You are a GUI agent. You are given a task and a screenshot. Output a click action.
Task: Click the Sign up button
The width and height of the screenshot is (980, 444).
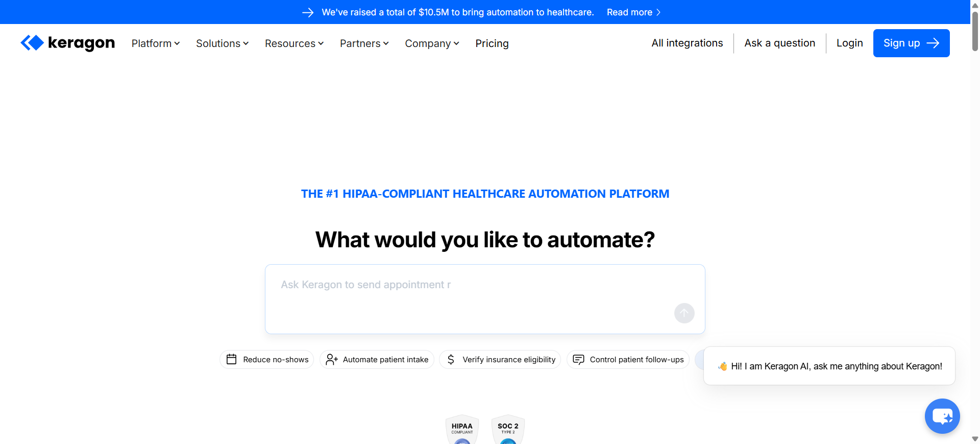click(911, 43)
